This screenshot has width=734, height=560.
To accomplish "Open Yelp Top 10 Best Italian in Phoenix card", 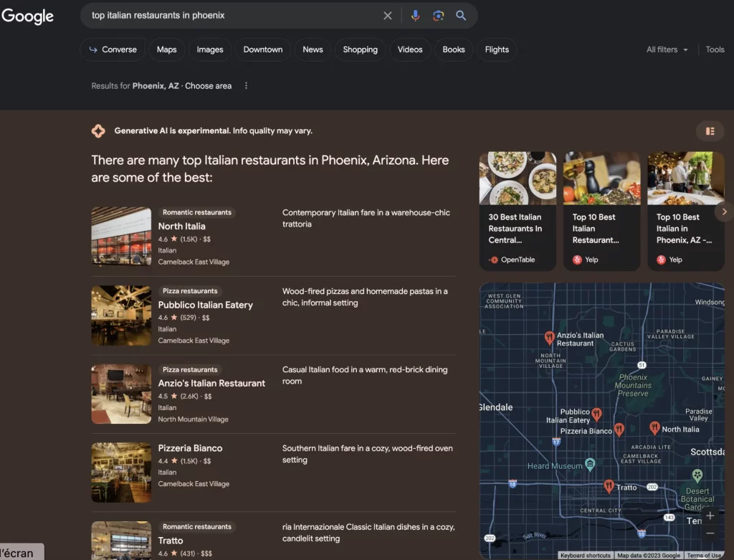I will click(x=685, y=212).
